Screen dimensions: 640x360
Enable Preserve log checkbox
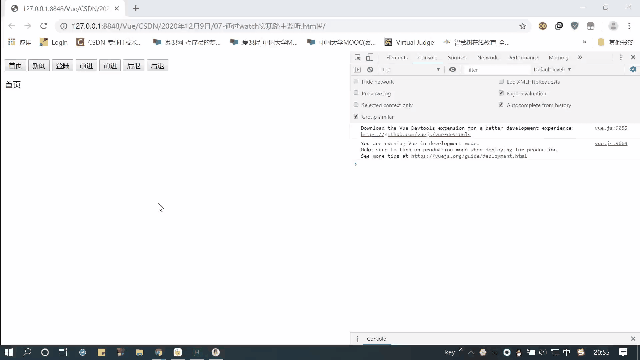356,93
